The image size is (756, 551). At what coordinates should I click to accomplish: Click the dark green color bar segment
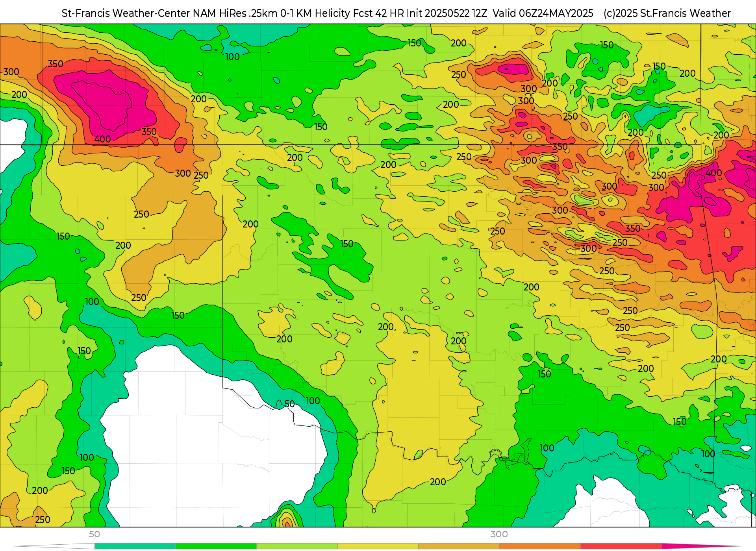pos(216,546)
